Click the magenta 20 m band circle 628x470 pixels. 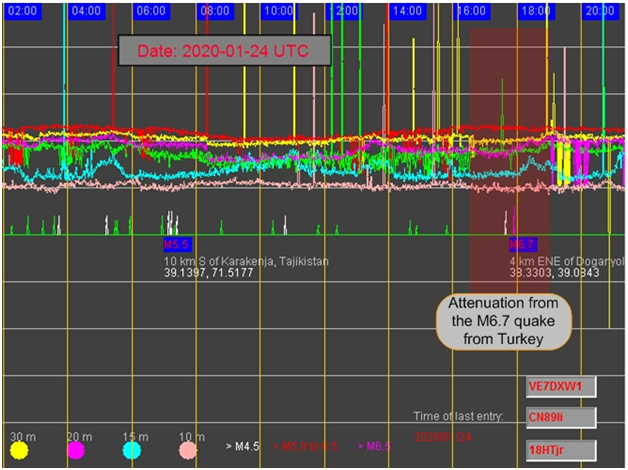76,450
